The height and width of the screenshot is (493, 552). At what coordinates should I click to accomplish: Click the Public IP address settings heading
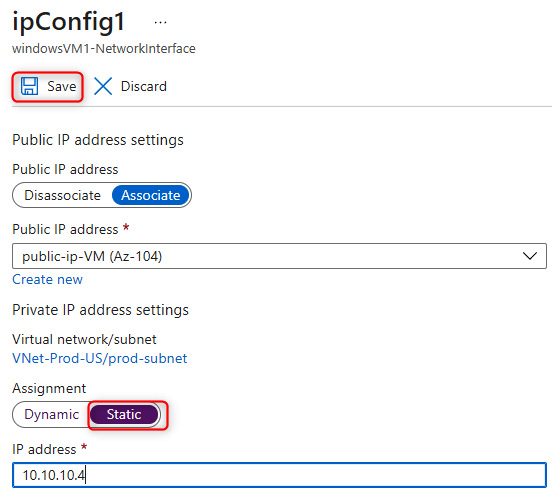tap(98, 140)
